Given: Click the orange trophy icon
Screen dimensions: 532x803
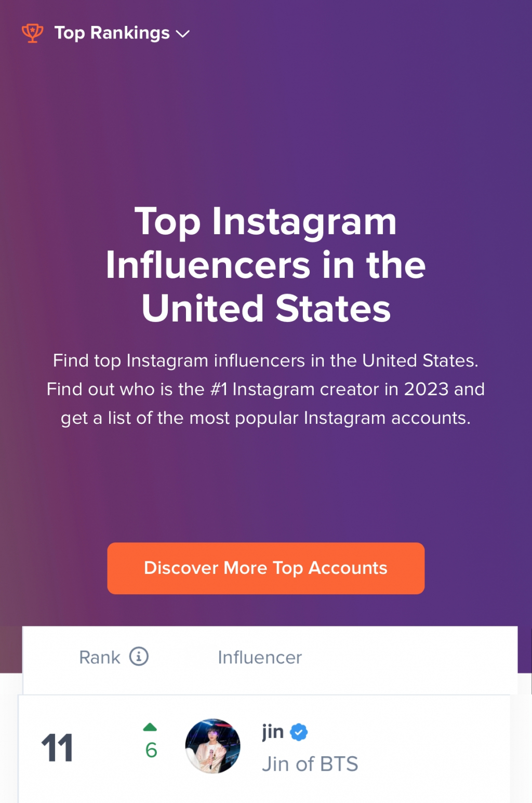Looking at the screenshot, I should tap(32, 33).
